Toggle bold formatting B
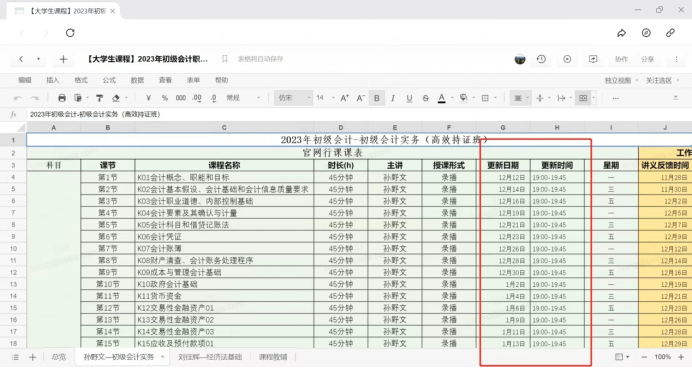This screenshot has width=692, height=368. tap(376, 98)
